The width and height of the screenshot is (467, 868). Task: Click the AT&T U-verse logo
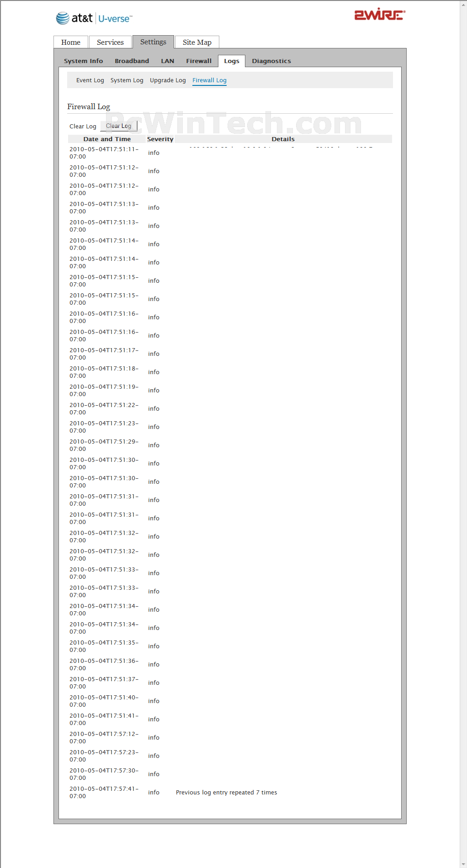click(x=94, y=18)
